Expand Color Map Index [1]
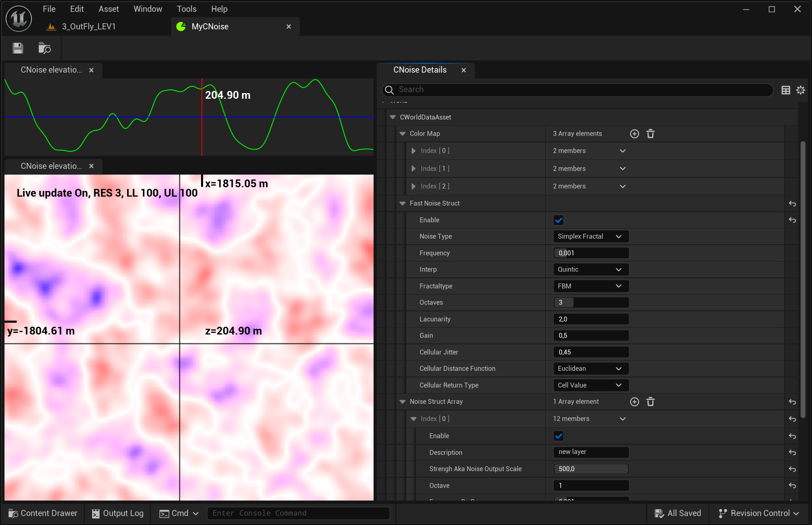This screenshot has height=525, width=812. coord(414,168)
